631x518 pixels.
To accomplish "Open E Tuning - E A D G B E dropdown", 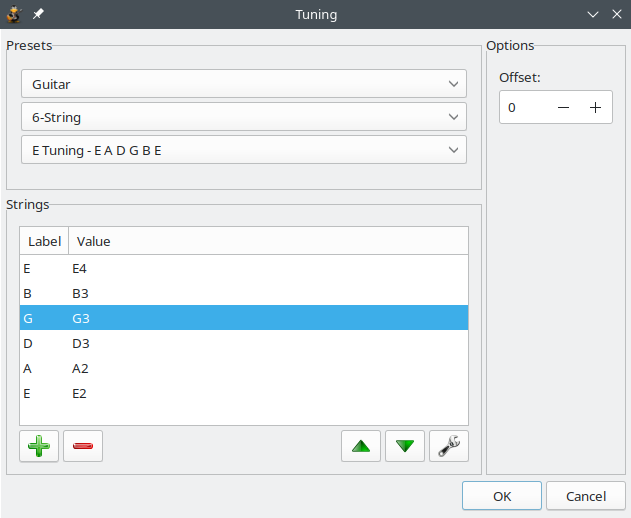I will (x=243, y=150).
